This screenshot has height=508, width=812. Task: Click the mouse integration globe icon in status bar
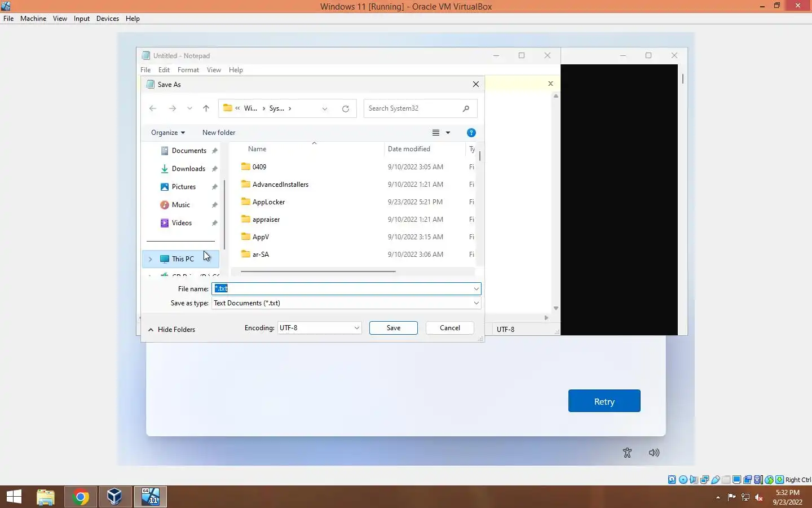769,480
